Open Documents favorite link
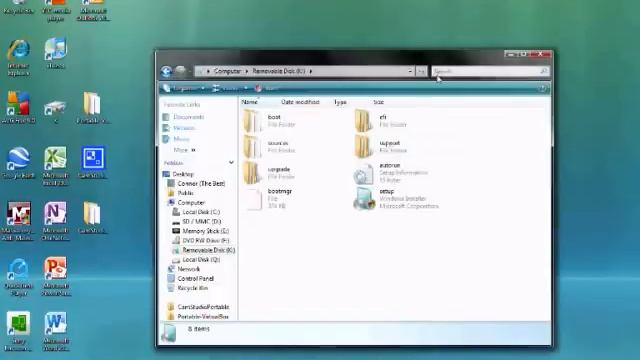The height and width of the screenshot is (360, 640). point(184,117)
